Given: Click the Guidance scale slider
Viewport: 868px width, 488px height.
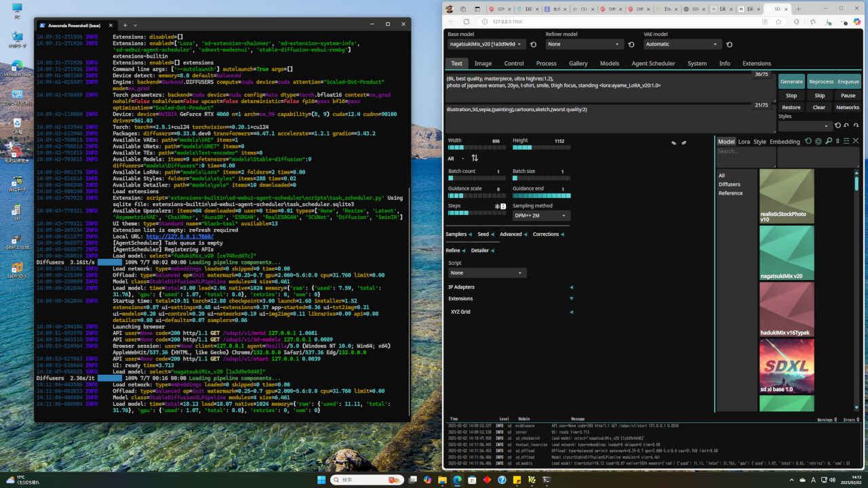Looking at the screenshot, I should click(477, 196).
